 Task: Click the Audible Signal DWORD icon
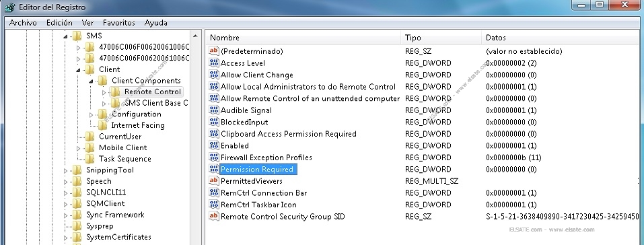click(214, 110)
